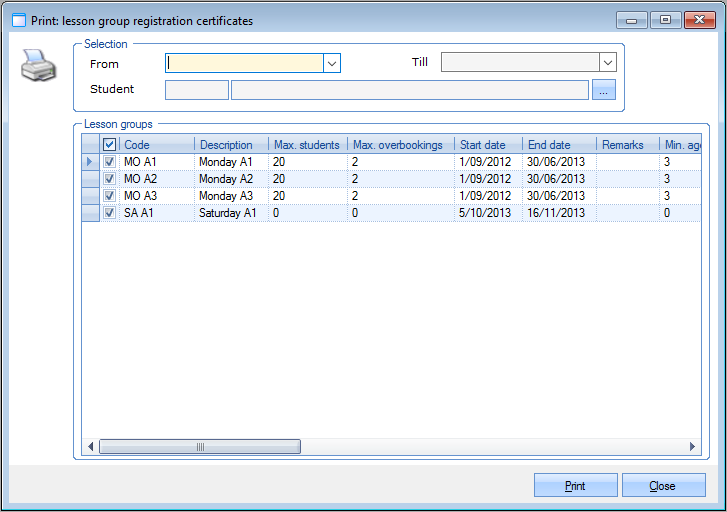The height and width of the screenshot is (512, 727).
Task: Click the Student code input field
Action: 196,90
